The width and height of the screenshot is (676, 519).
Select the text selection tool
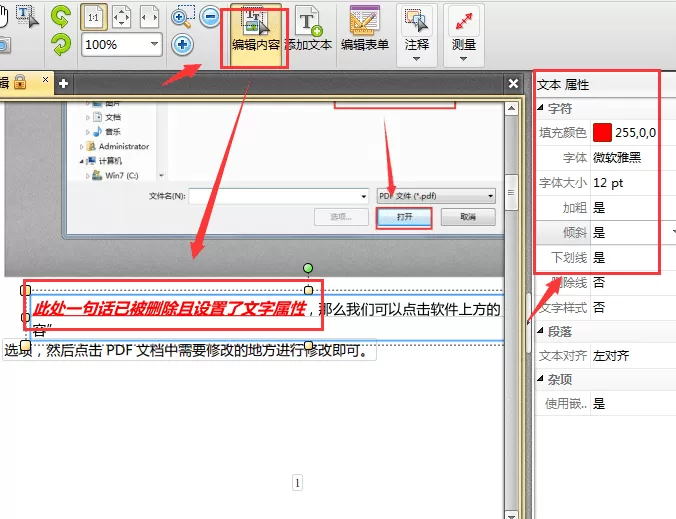(x=27, y=16)
